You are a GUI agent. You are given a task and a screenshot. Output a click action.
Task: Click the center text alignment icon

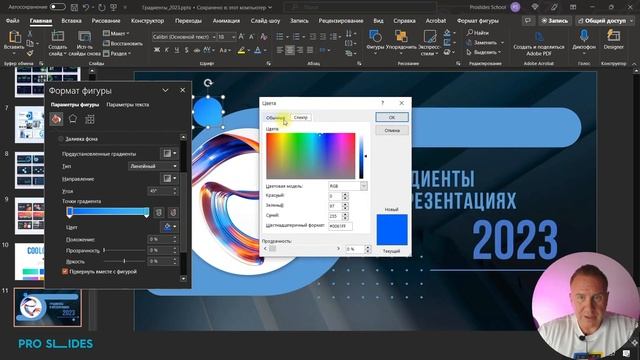(290, 50)
